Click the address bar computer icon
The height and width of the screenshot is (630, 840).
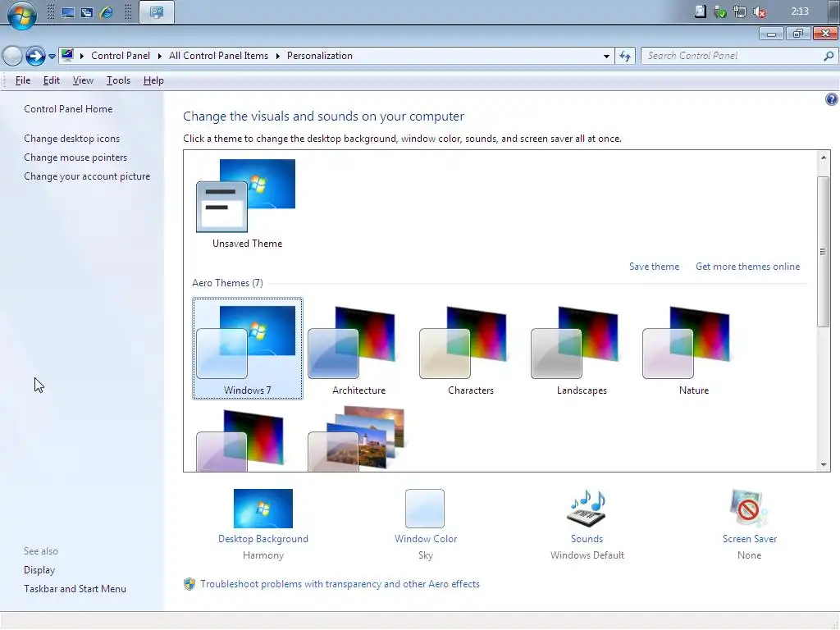tap(67, 55)
